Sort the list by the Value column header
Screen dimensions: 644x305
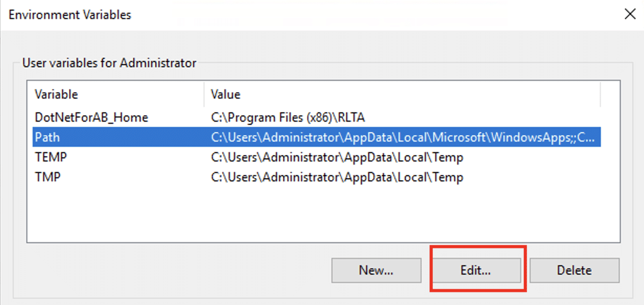pos(402,94)
